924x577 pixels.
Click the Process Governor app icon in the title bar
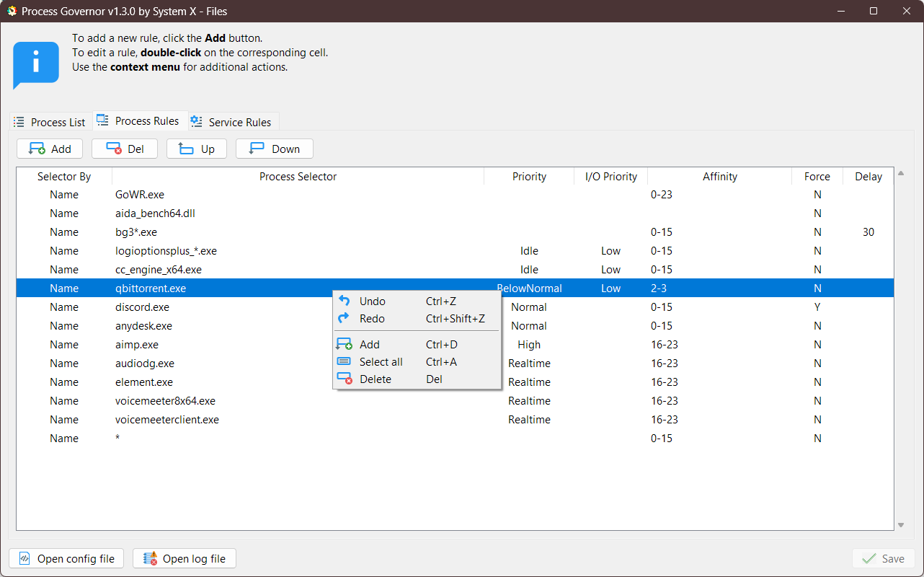pos(12,11)
